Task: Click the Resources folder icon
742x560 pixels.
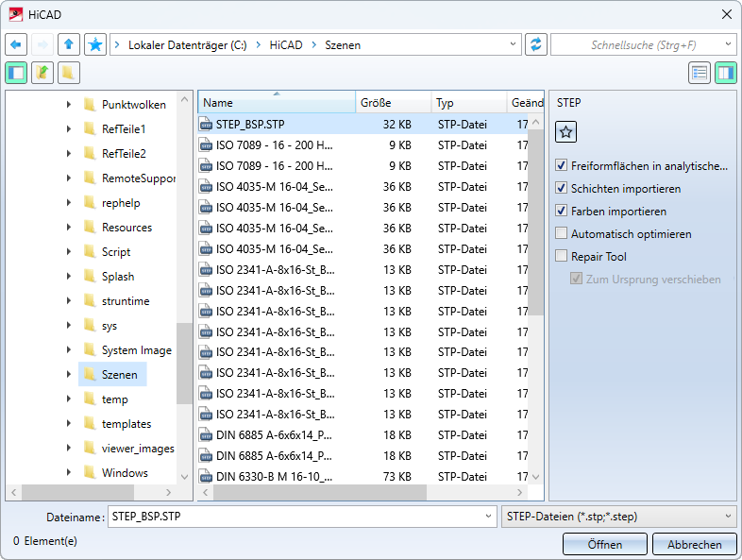Action: click(x=90, y=227)
